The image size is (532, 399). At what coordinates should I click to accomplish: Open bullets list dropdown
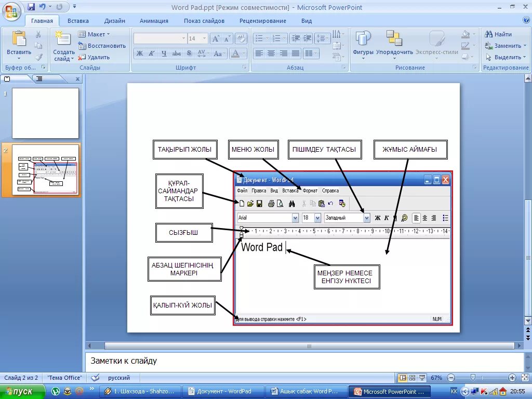click(x=267, y=38)
